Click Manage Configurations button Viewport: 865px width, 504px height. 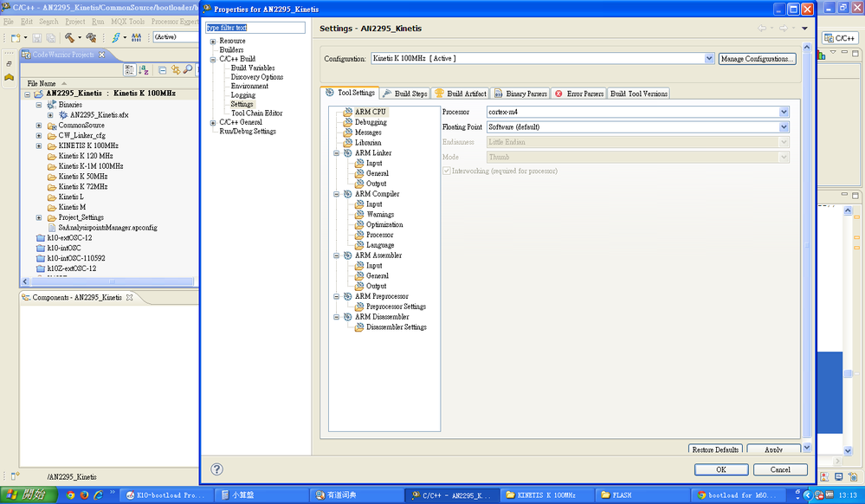[757, 59]
